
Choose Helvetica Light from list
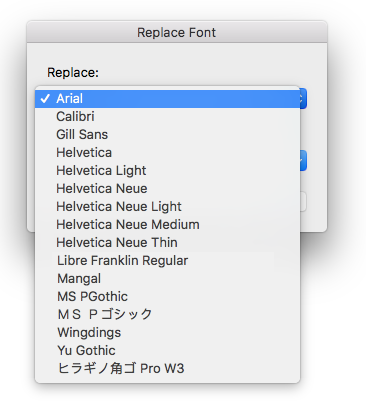click(x=167, y=171)
